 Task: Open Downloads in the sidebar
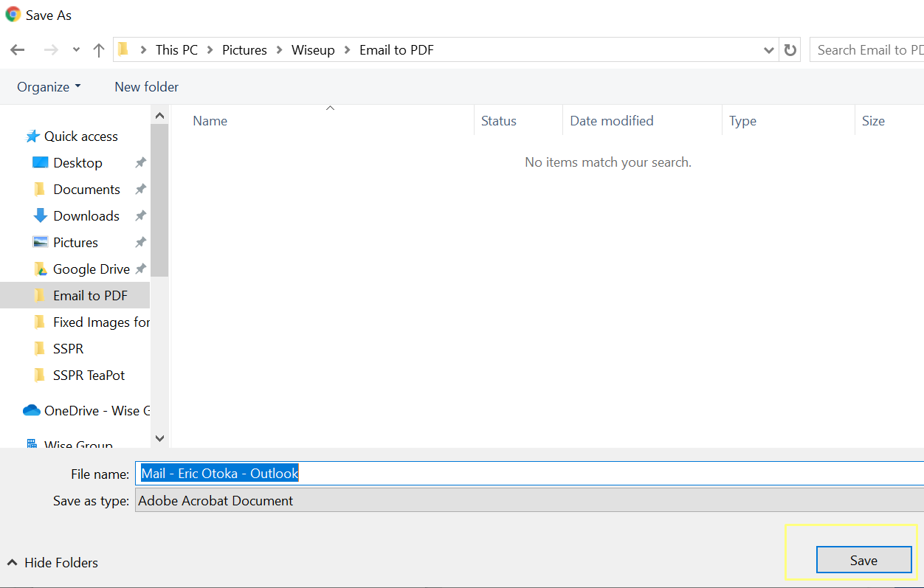pyautogui.click(x=86, y=215)
